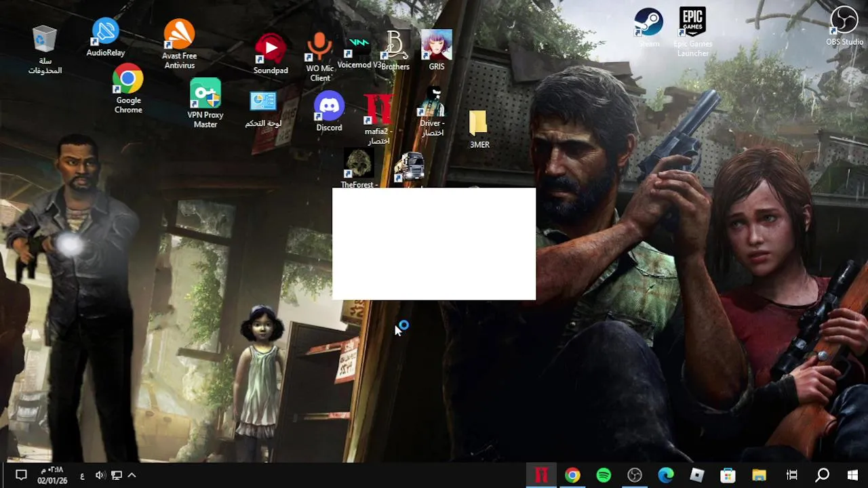Open the Driver shortcut icon

pyautogui.click(x=432, y=113)
